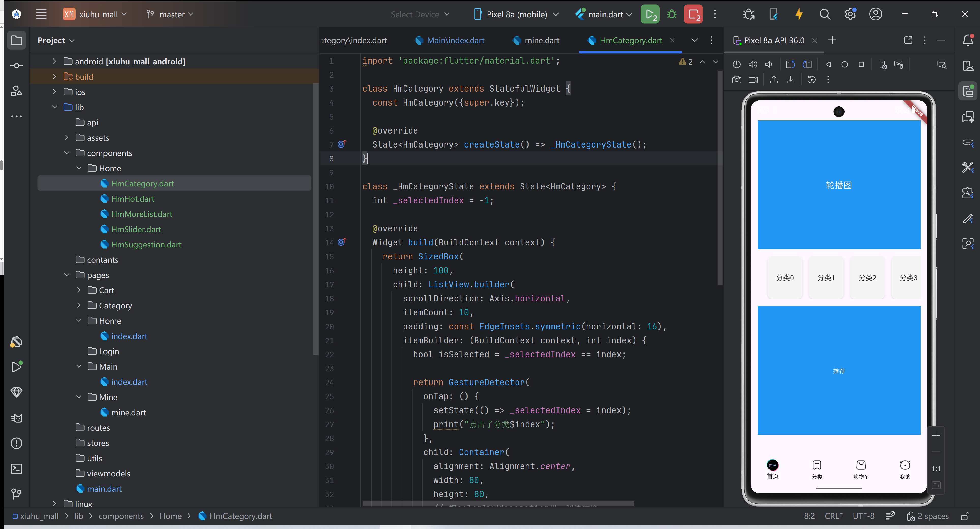Open IDE settings gear

click(850, 14)
